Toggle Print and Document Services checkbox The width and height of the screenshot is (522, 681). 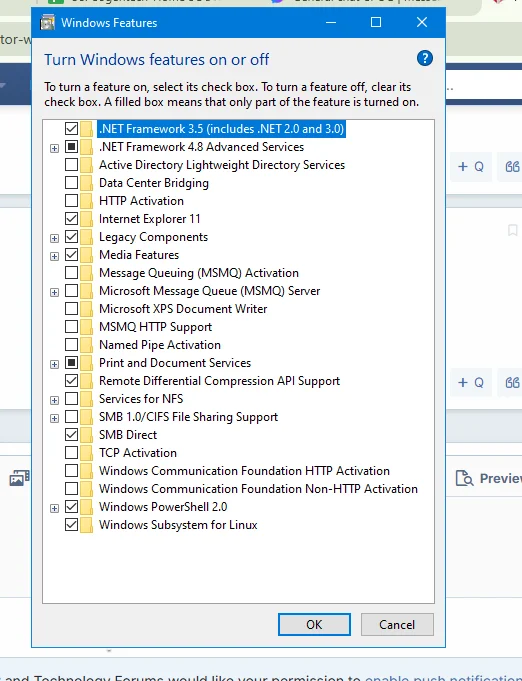[71, 363]
